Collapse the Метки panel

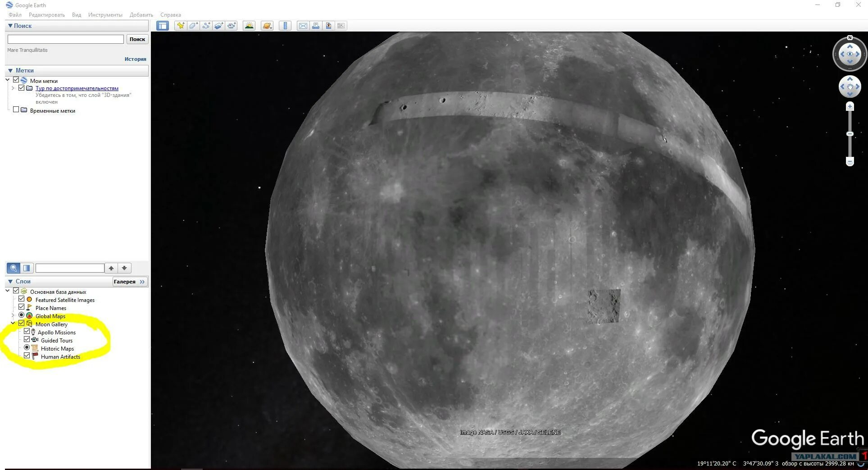[x=10, y=70]
